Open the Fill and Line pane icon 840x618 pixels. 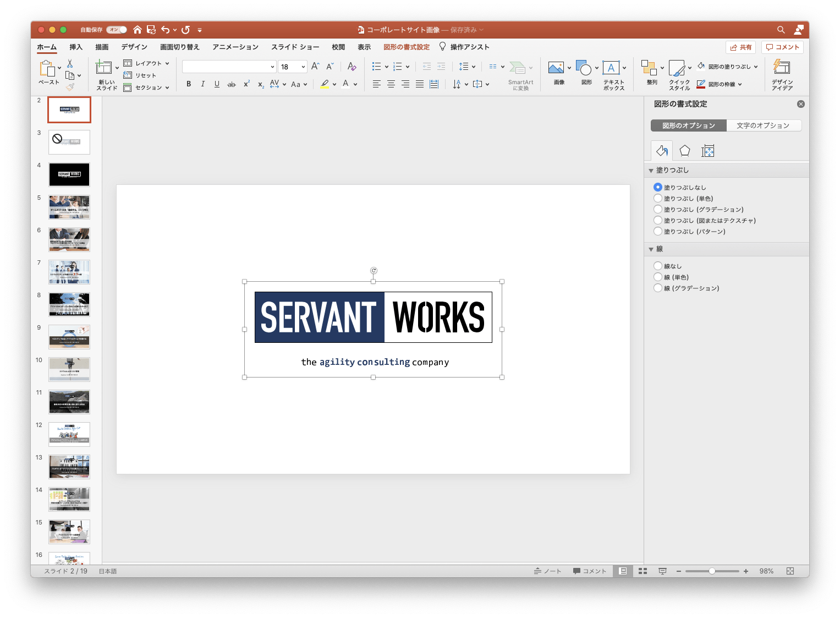click(x=662, y=151)
